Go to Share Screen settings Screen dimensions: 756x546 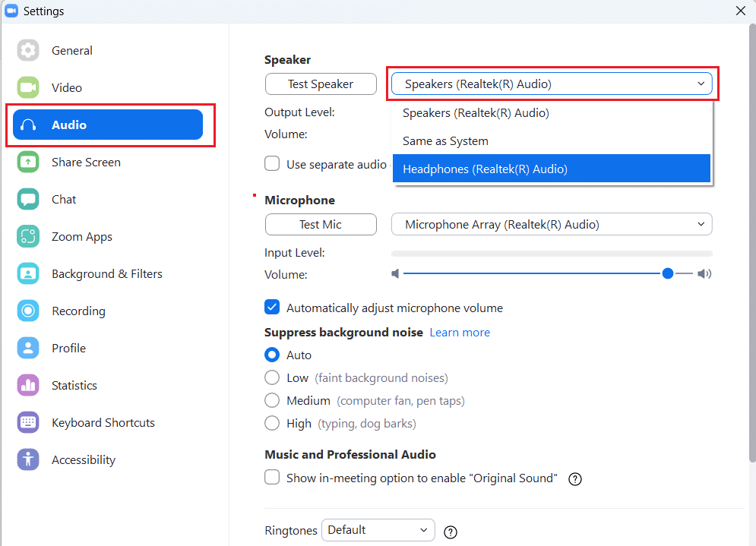point(86,162)
